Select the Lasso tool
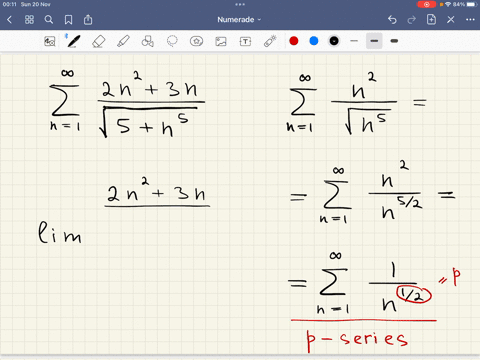The width and height of the screenshot is (480, 360). (172, 41)
